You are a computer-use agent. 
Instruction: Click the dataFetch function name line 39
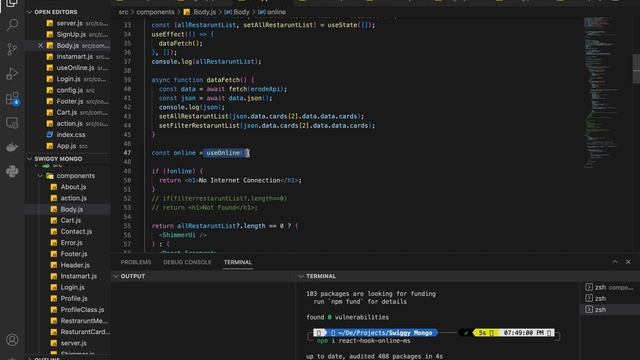point(224,80)
